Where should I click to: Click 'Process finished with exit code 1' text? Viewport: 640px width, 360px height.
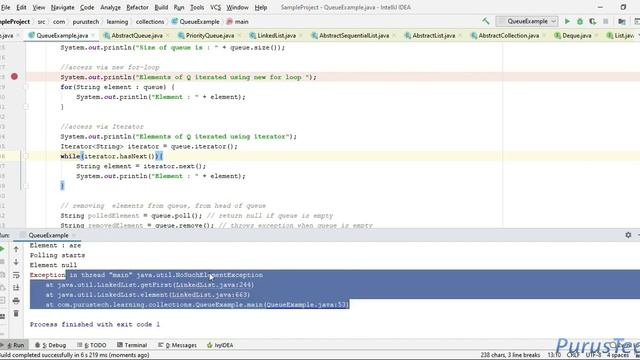click(95, 324)
